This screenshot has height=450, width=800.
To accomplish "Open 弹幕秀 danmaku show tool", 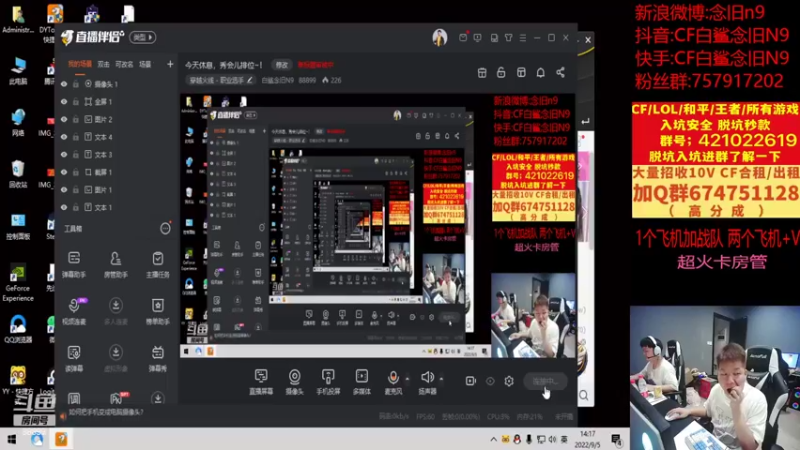I will pos(158,358).
